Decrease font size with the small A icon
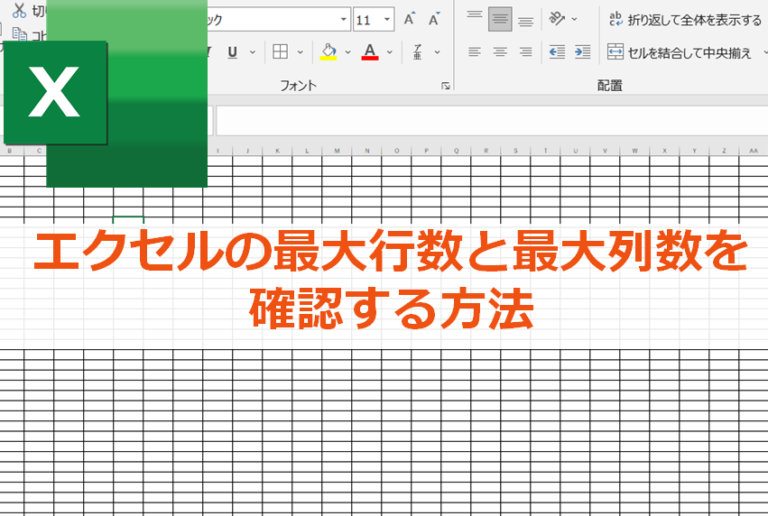This screenshot has width=768, height=516. [x=435, y=19]
